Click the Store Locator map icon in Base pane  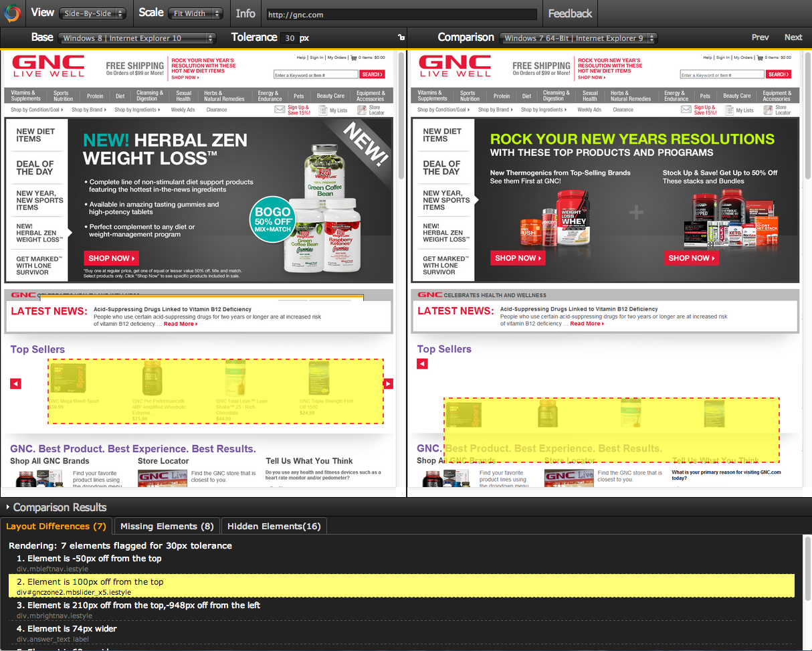(x=361, y=110)
